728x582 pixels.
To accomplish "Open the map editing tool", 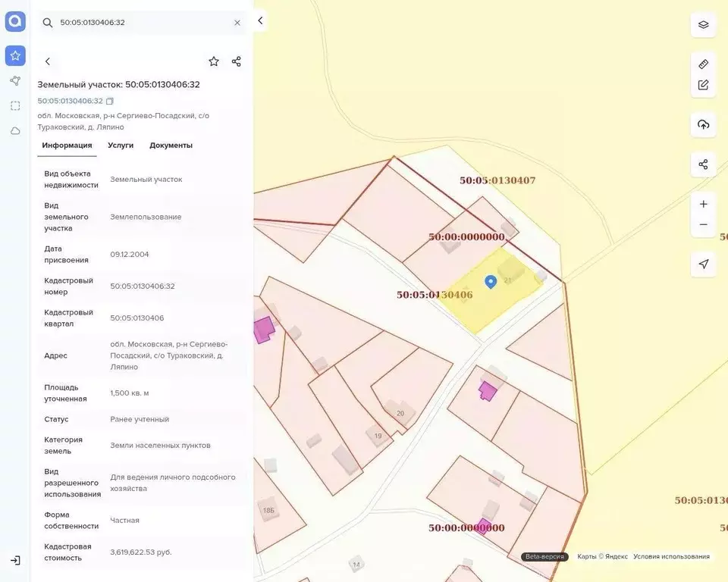I will click(703, 83).
